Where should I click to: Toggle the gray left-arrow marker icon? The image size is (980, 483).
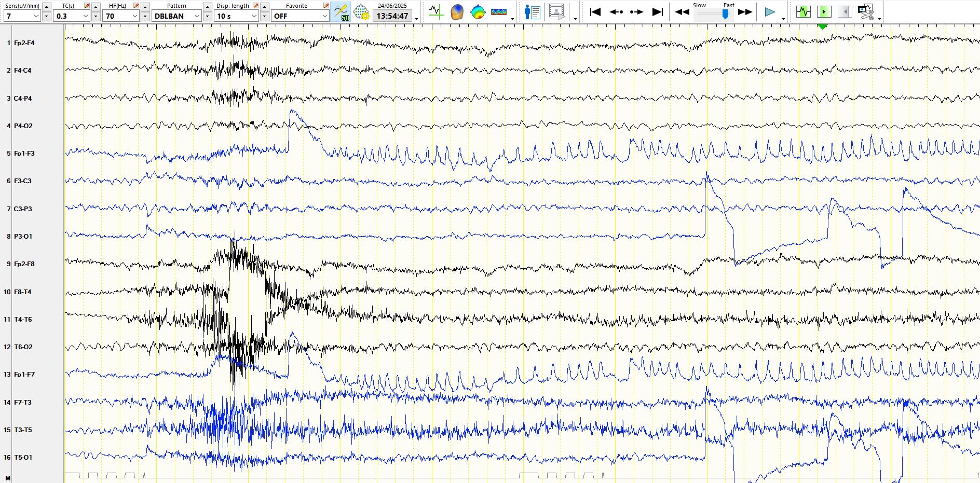845,12
